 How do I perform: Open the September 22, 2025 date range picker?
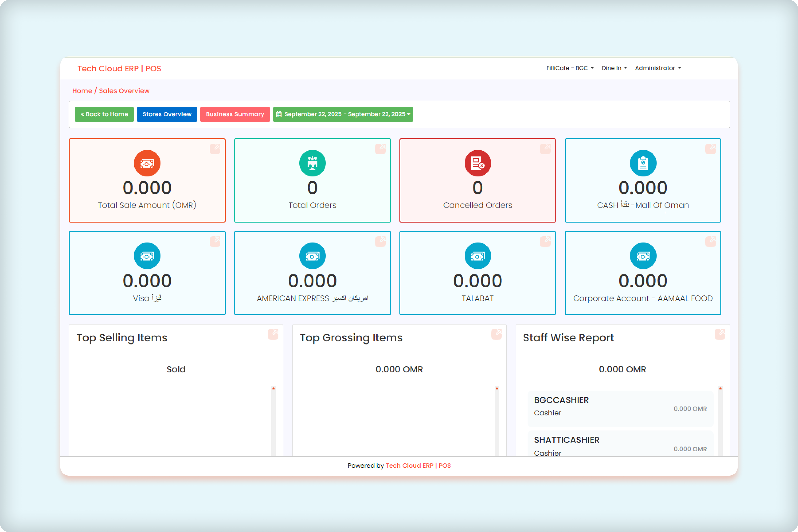point(343,114)
